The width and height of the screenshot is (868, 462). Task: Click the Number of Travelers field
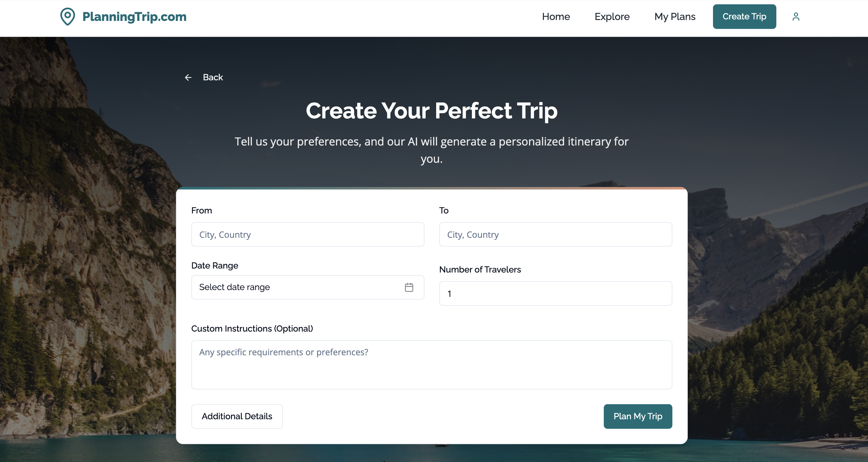click(x=555, y=293)
